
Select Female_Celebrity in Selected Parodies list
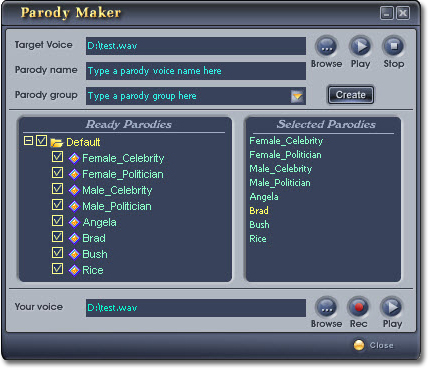coord(286,141)
